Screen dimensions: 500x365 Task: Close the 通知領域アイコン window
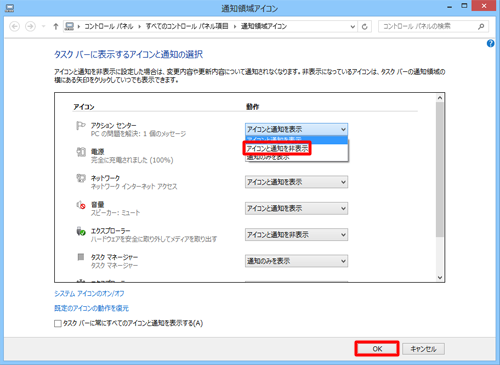point(484,6)
